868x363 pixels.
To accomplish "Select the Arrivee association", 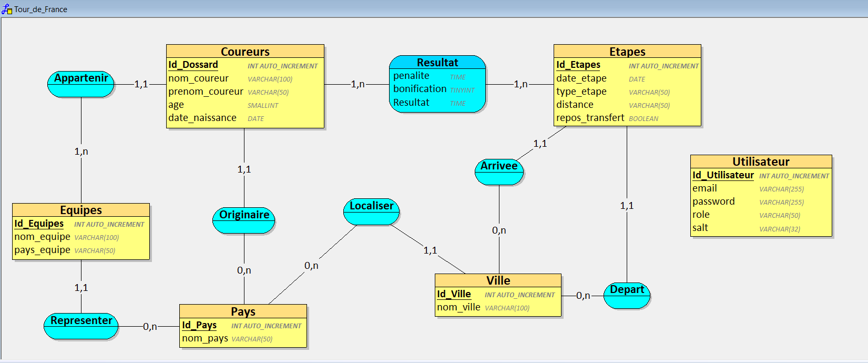I will (x=499, y=173).
